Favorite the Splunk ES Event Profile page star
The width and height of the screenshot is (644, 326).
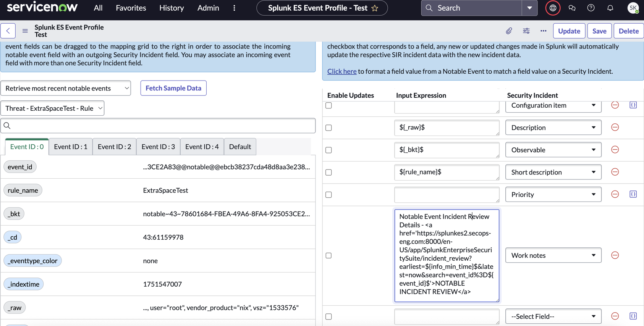[375, 8]
